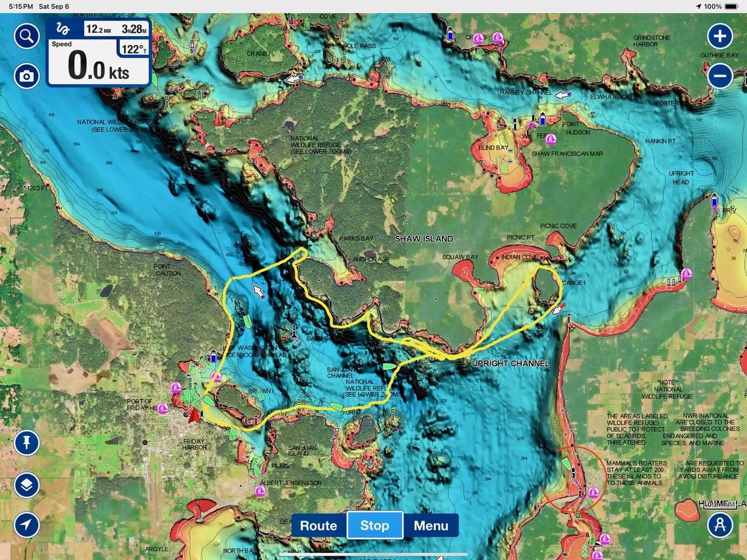Tap the right magenta marina icon at Orcas
The height and width of the screenshot is (560, 747).
pos(498,38)
